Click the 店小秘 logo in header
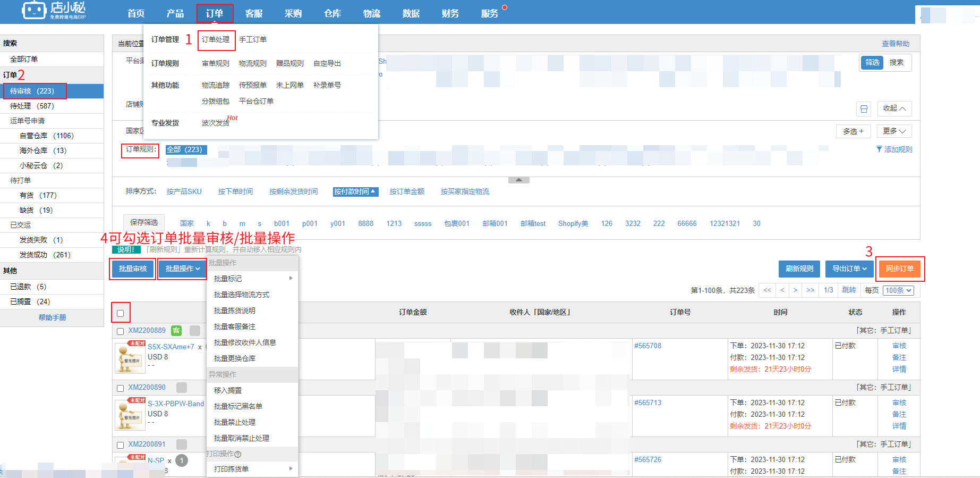 click(53, 11)
